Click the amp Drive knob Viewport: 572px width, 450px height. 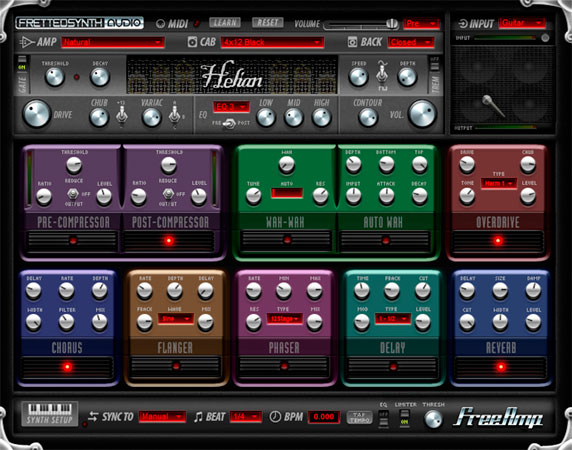tap(36, 114)
